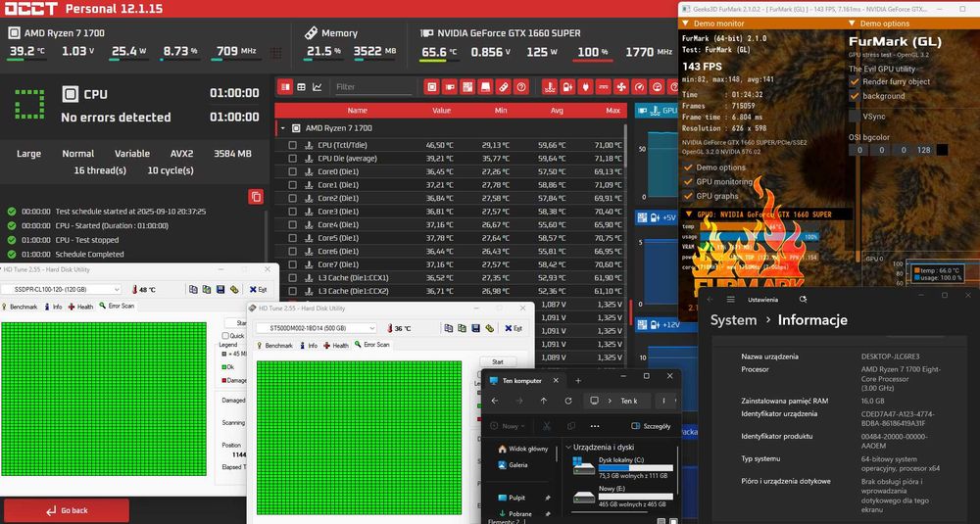Toggle the motherboard sensor filter icon
The image size is (980, 524).
[467, 87]
